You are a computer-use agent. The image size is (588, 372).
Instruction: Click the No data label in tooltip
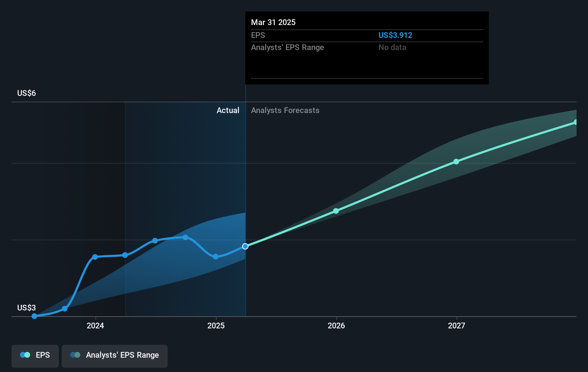coord(392,47)
